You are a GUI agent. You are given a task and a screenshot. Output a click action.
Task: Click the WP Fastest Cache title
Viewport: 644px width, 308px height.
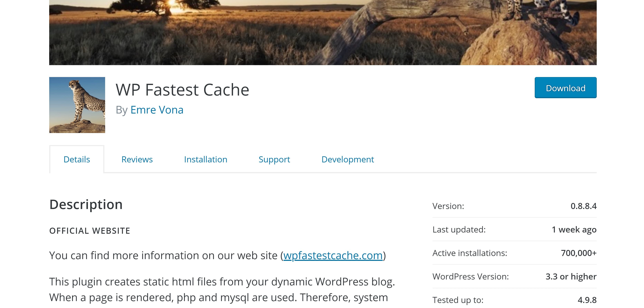[x=182, y=90]
